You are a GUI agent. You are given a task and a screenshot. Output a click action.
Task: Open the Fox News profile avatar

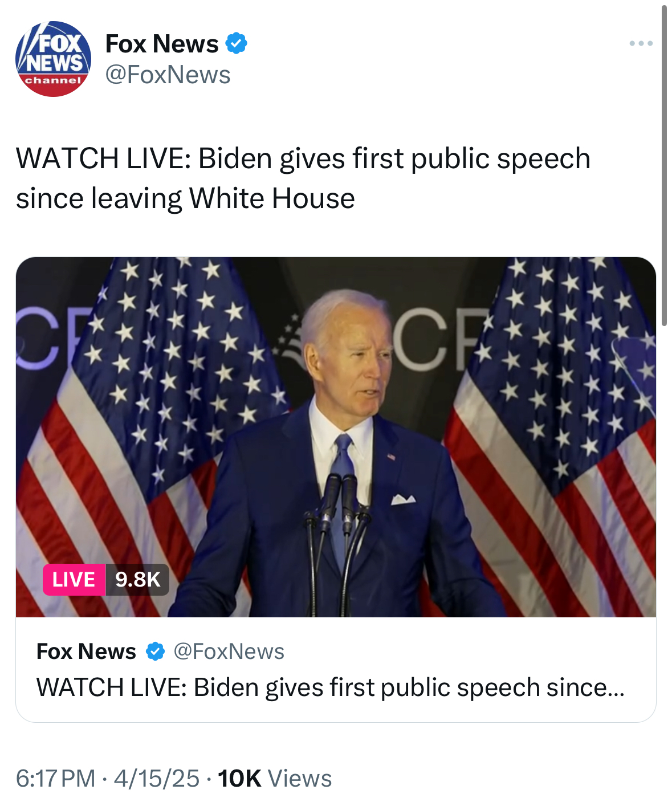pos(53,59)
